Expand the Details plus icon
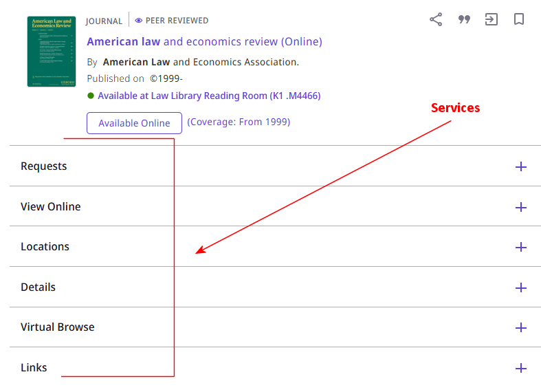Image resolution: width=541 pixels, height=392 pixels. [520, 287]
